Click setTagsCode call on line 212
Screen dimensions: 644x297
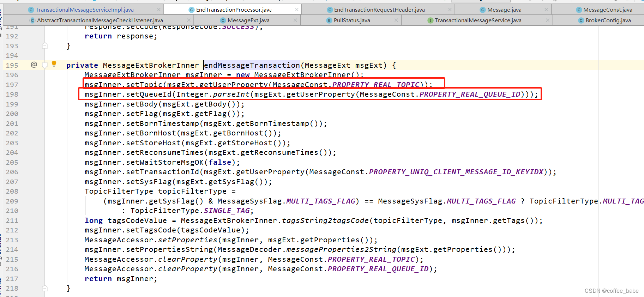151,230
